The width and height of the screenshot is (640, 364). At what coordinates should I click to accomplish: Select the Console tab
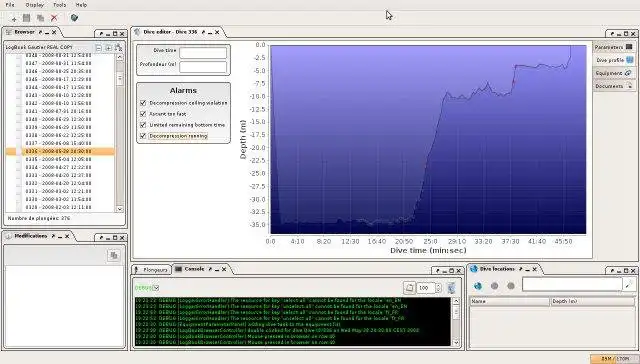pyautogui.click(x=194, y=269)
